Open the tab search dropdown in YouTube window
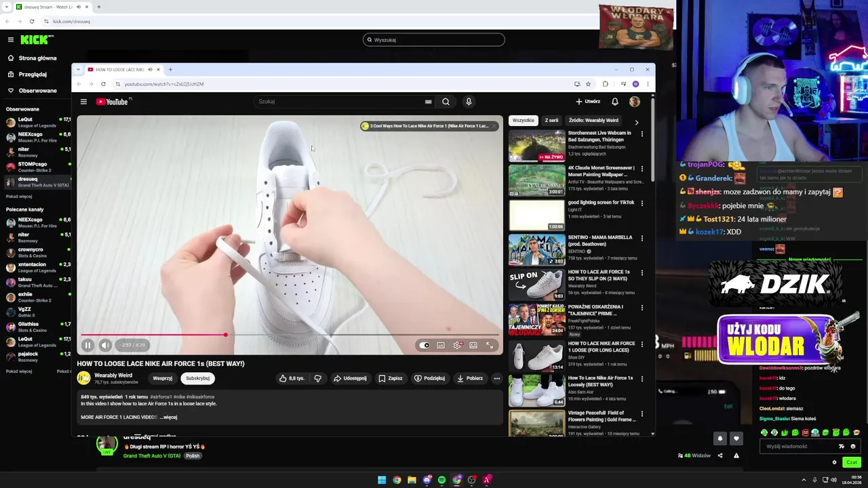 (79, 70)
